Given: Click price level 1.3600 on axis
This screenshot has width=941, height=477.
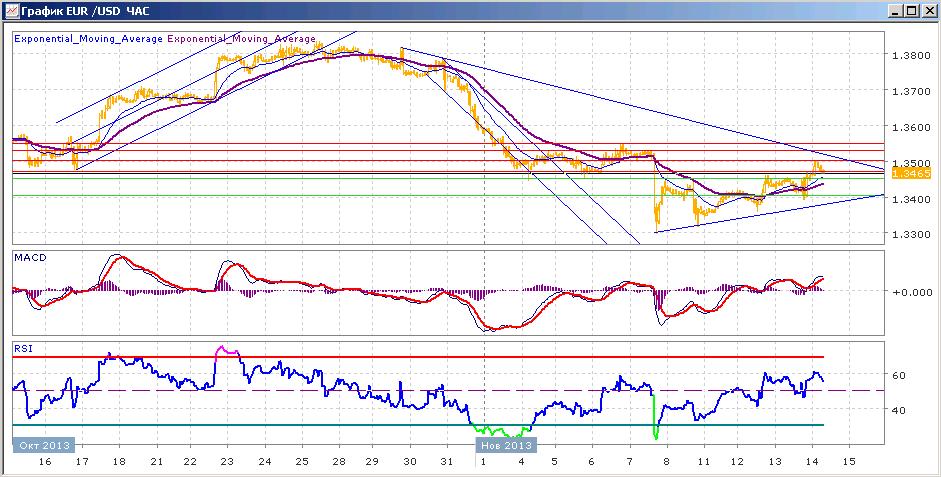Looking at the screenshot, I should (910, 127).
